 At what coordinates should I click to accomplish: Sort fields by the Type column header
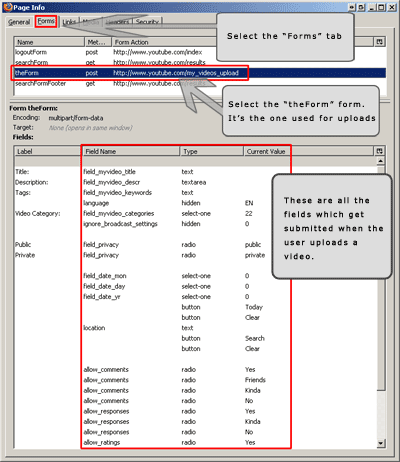point(212,151)
